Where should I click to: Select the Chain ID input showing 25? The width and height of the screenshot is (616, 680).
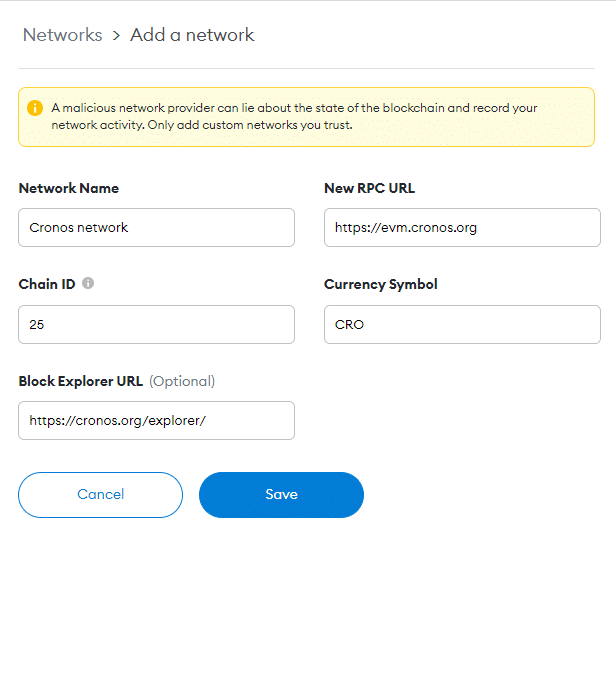coord(157,324)
